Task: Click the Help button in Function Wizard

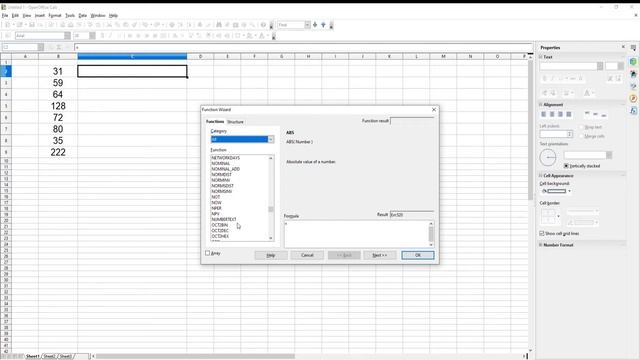Action: point(271,255)
